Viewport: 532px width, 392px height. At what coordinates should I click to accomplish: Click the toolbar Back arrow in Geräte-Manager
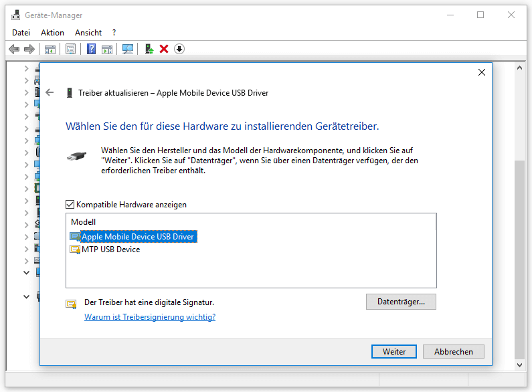click(x=14, y=50)
